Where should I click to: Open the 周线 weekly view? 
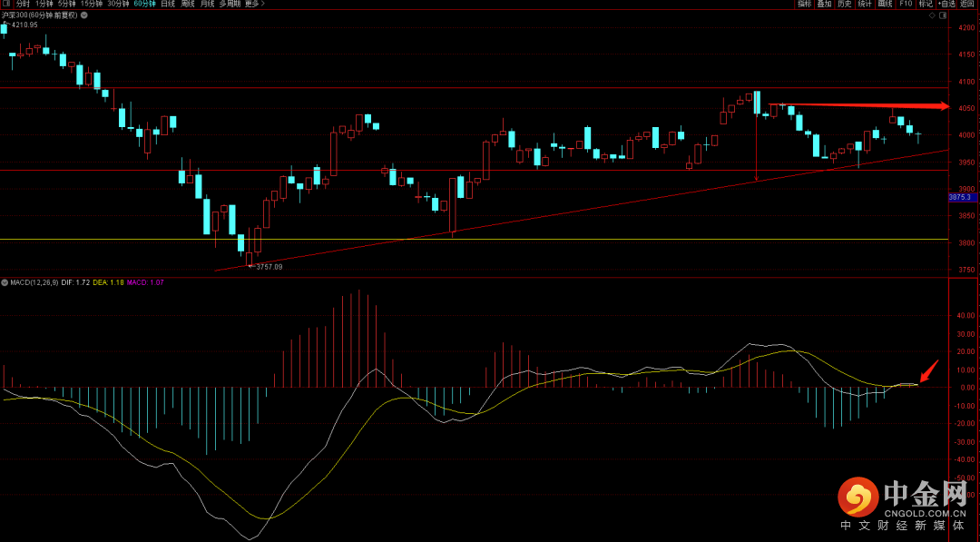point(188,4)
